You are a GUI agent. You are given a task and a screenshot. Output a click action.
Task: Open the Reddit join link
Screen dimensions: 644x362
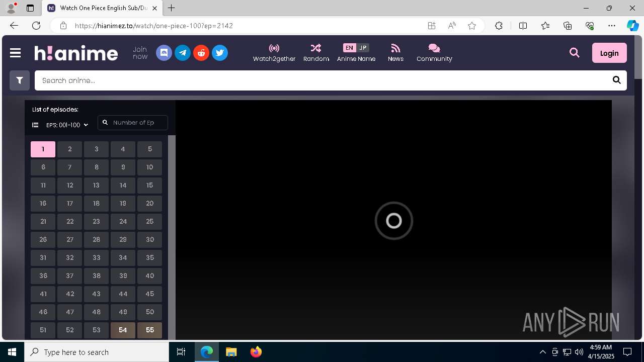pyautogui.click(x=201, y=53)
